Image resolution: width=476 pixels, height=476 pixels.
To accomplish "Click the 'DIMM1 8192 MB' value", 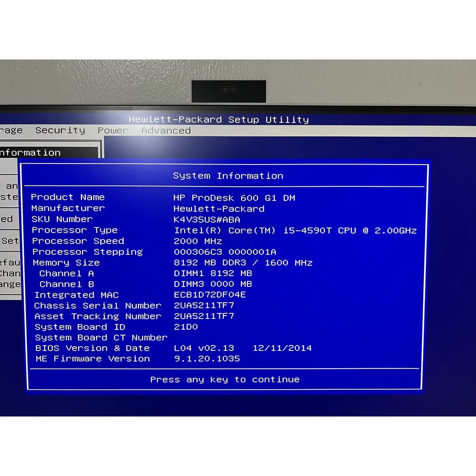I will 213,273.
